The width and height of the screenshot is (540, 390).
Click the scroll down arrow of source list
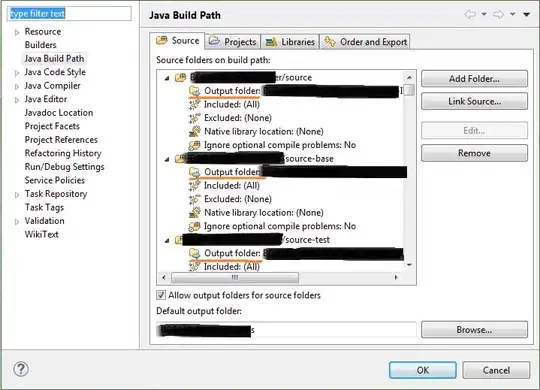(x=409, y=265)
